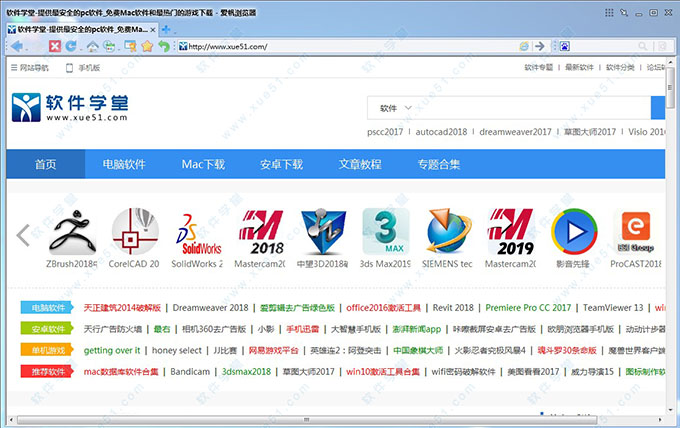Screen dimensions: 680x428
Task: Switch to the 手机版 mobile site
Action: [83, 68]
